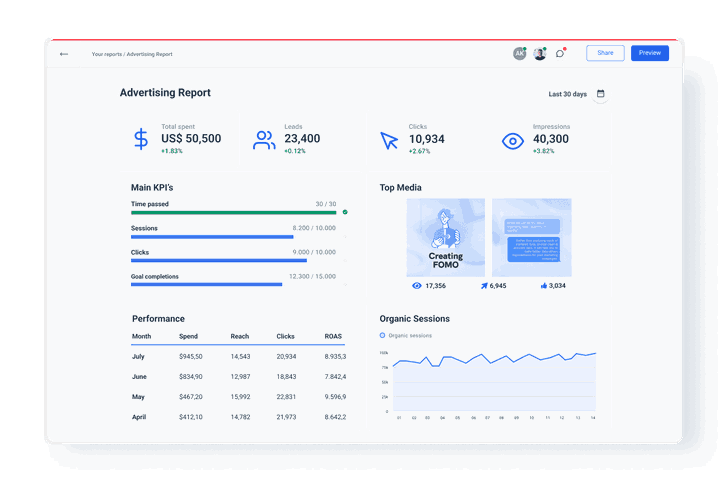The width and height of the screenshot is (728, 482).
Task: Click the Top Media clicks arrow icon
Action: pyautogui.click(x=484, y=286)
